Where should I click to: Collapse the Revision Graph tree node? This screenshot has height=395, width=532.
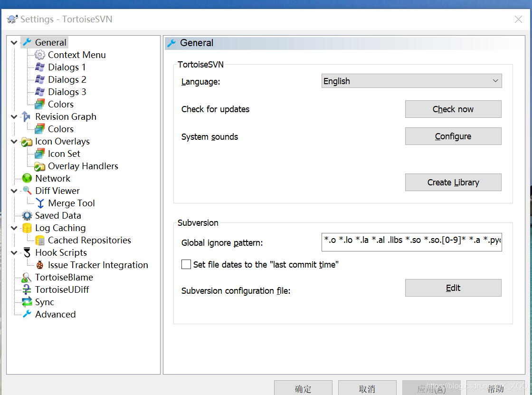(14, 116)
